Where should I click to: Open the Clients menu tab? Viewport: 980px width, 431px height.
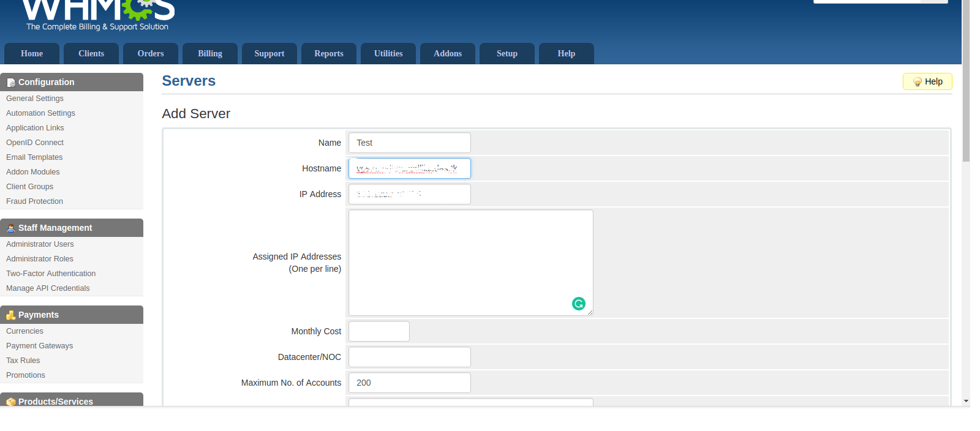91,53
